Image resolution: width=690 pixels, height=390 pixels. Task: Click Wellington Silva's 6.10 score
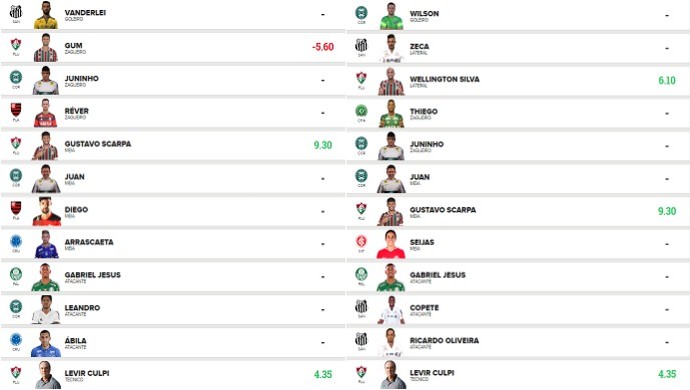point(667,80)
